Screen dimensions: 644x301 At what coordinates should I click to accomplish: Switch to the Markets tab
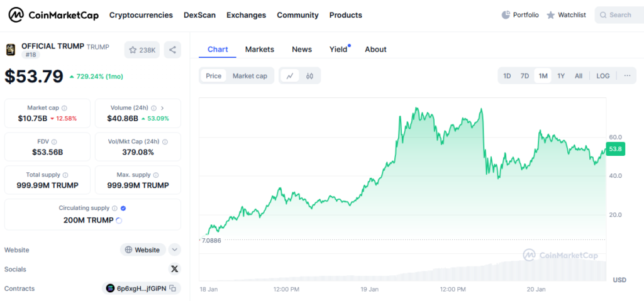click(260, 49)
